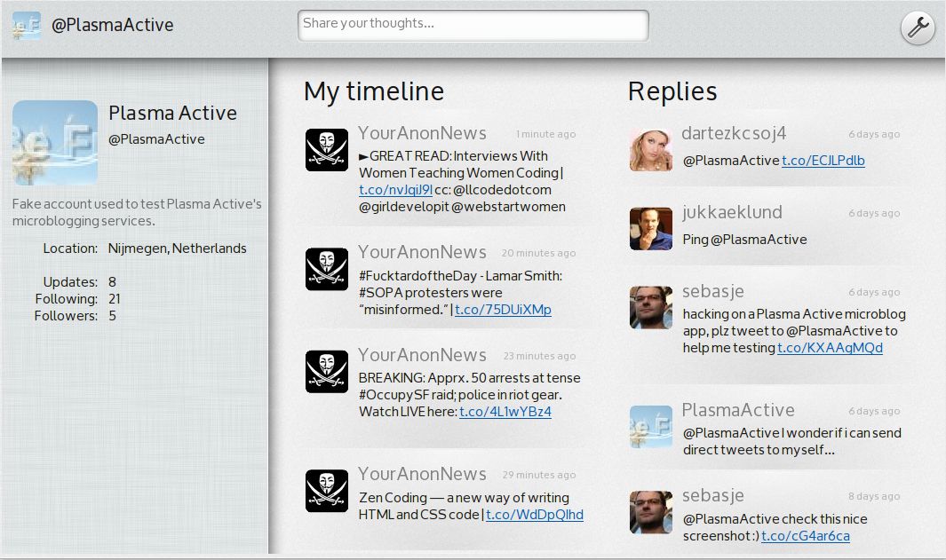The image size is (946, 560).
Task: Click the 'Ping @PlasmaActive' reply text
Action: pos(745,240)
